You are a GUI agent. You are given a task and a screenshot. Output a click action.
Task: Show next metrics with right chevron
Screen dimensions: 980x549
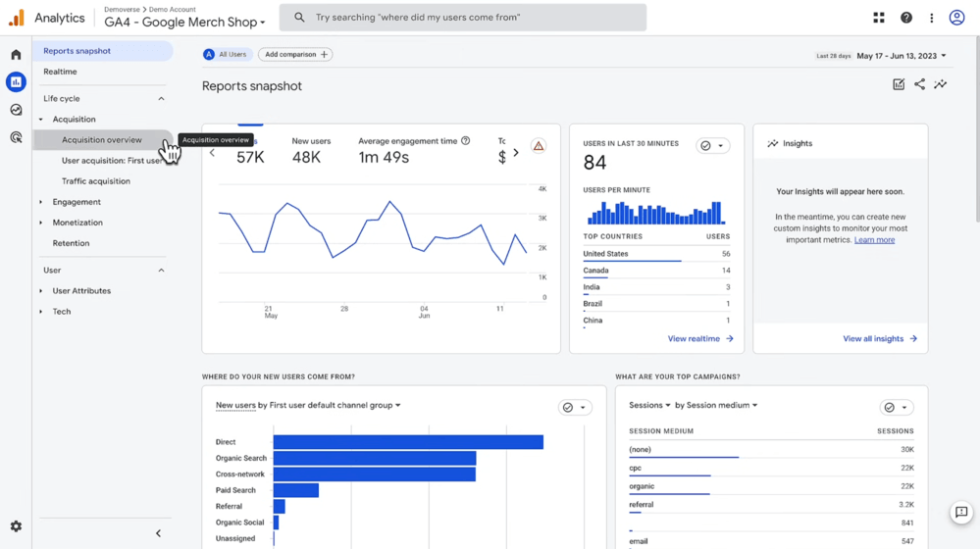click(516, 152)
